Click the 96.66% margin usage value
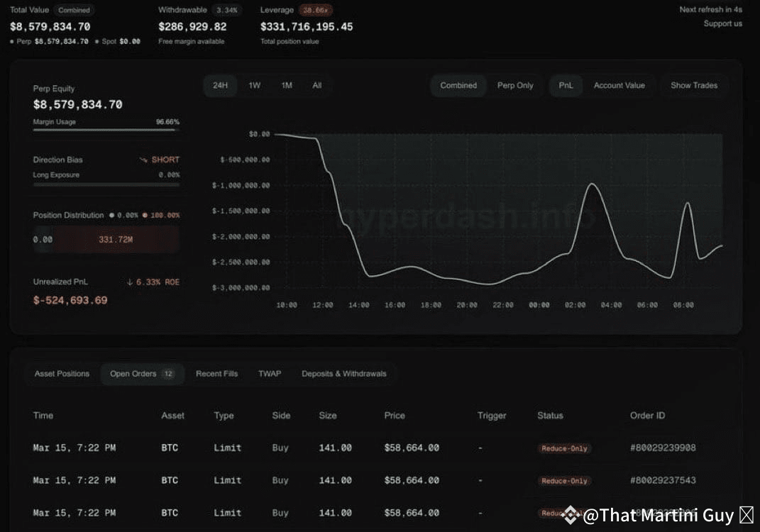Viewport: 760px width, 532px height. 167,122
